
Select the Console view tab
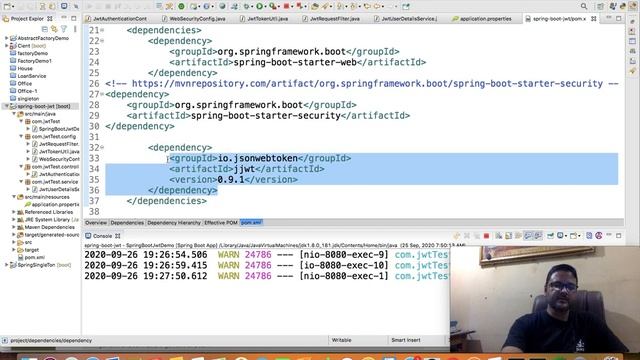[x=102, y=236]
